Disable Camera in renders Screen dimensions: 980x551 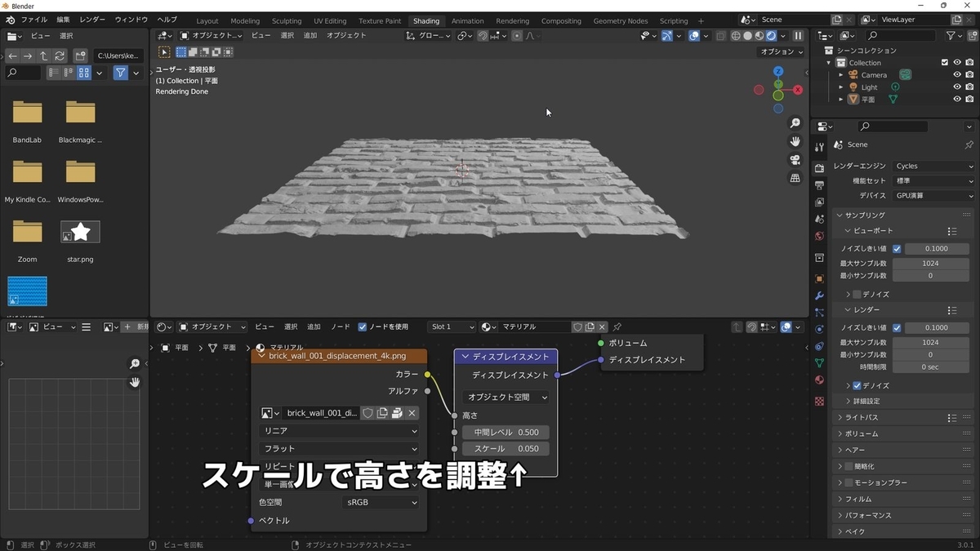(969, 75)
